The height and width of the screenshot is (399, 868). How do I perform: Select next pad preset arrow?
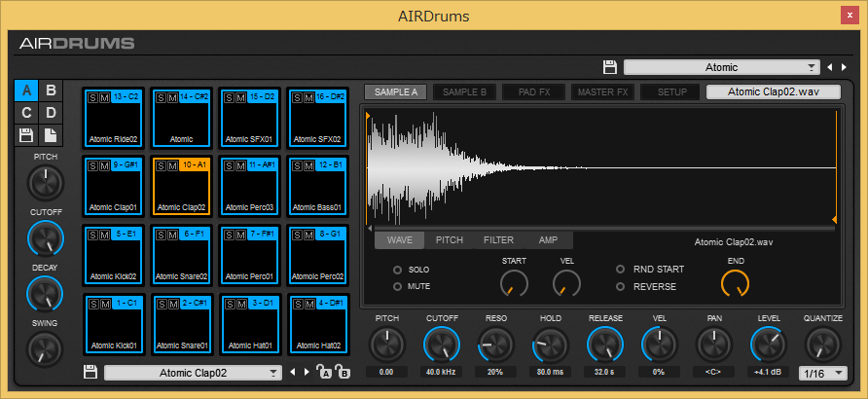pyautogui.click(x=307, y=372)
